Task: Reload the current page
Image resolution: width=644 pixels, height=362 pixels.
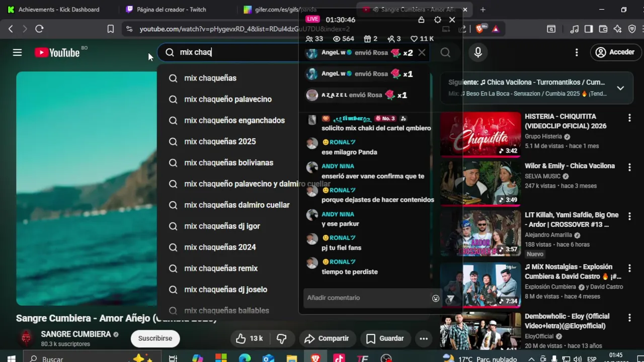Action: click(x=39, y=29)
